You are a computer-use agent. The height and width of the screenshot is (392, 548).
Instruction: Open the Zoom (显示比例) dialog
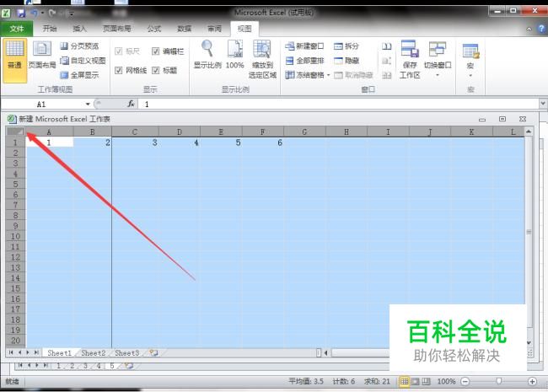[207, 55]
